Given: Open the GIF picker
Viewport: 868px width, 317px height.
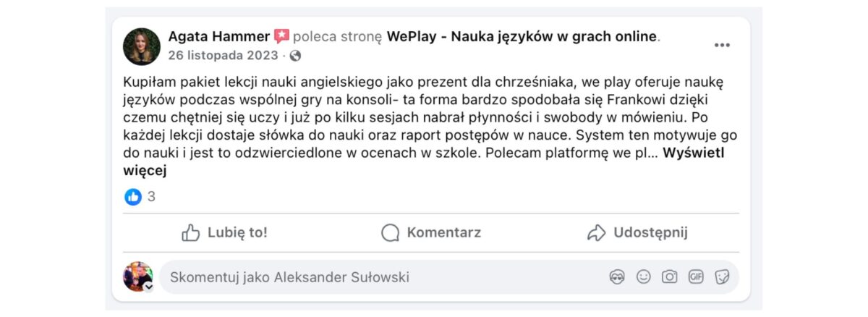Looking at the screenshot, I should pos(696,277).
